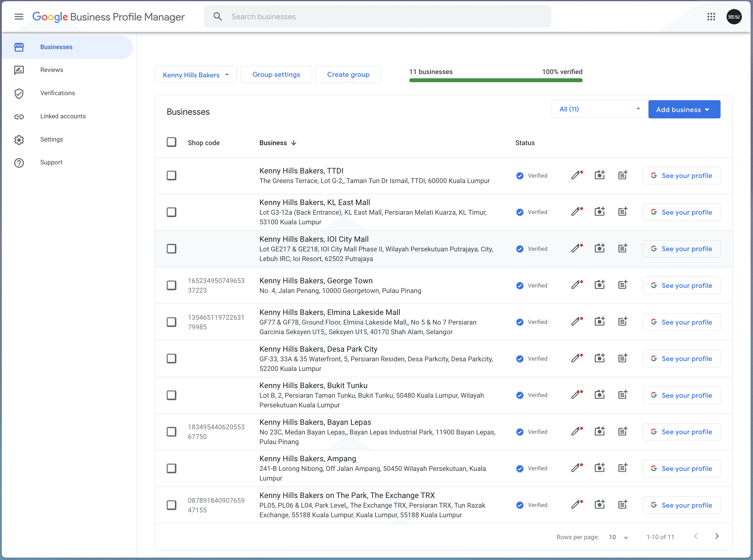The image size is (753, 560).
Task: Check the Kenny Hills Bakers TTDI row
Action: pos(172,175)
